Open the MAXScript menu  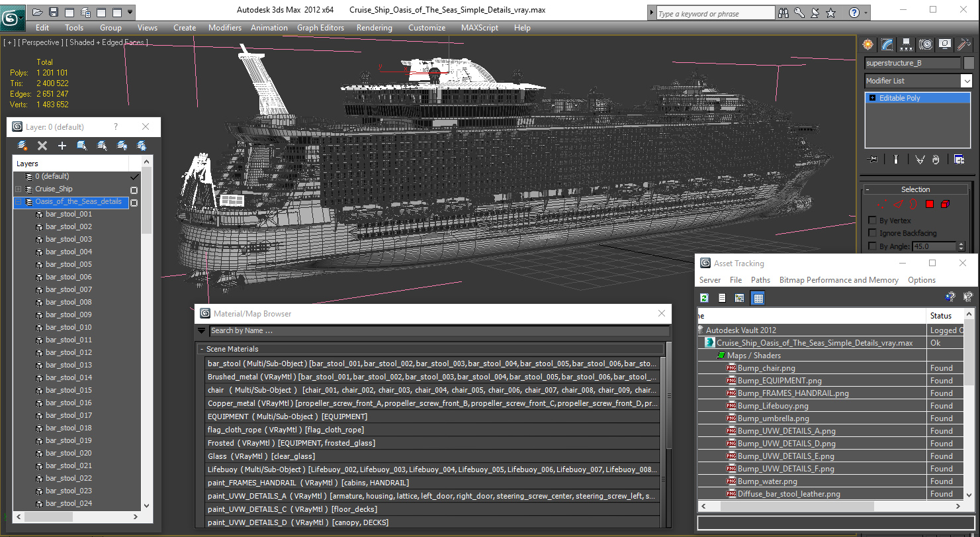pos(480,28)
